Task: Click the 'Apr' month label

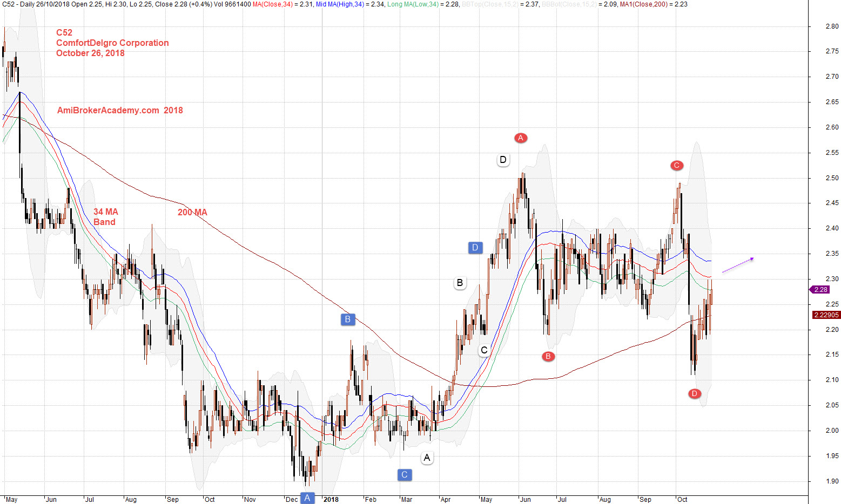Action: click(x=446, y=500)
